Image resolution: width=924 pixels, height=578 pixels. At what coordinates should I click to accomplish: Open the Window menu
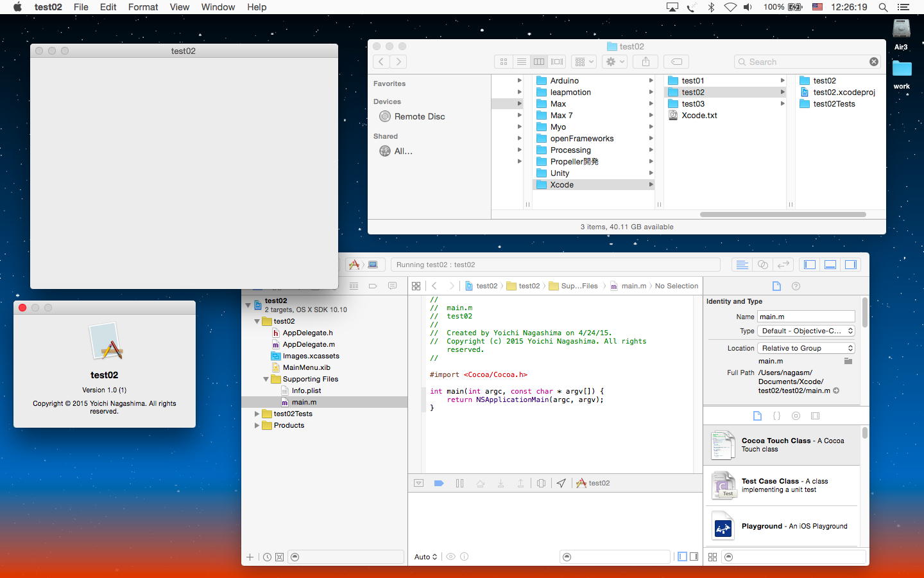tap(218, 7)
